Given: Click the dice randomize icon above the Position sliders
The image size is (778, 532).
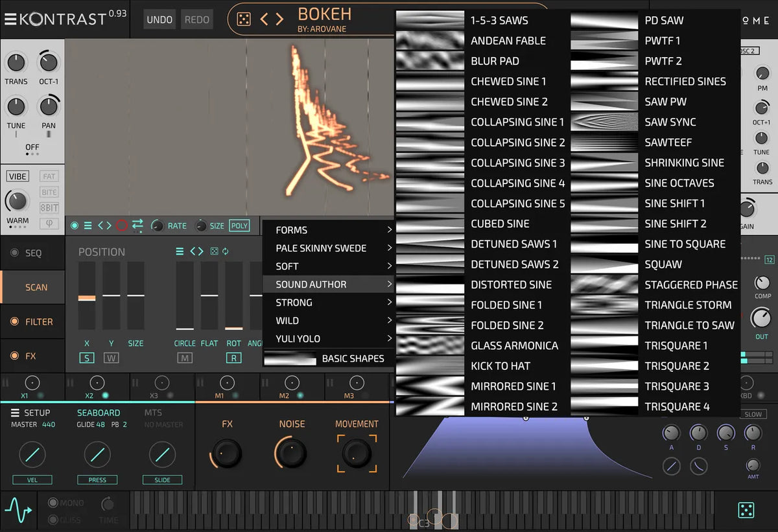Looking at the screenshot, I should pyautogui.click(x=214, y=251).
